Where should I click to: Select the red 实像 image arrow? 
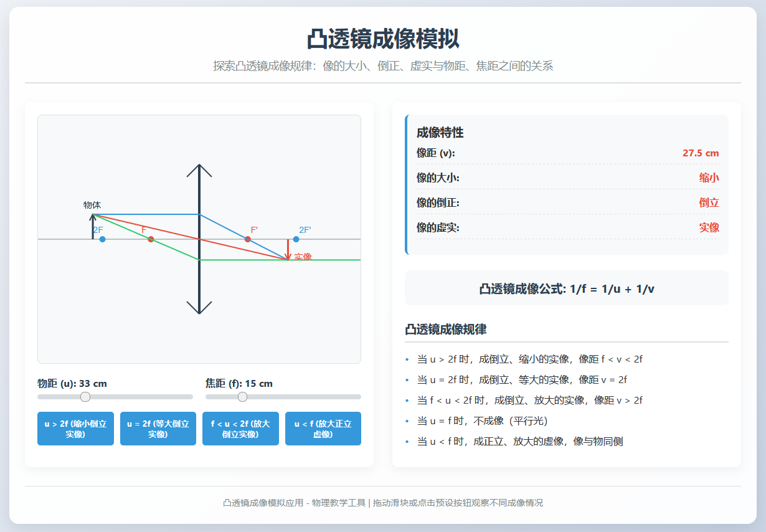(x=287, y=248)
